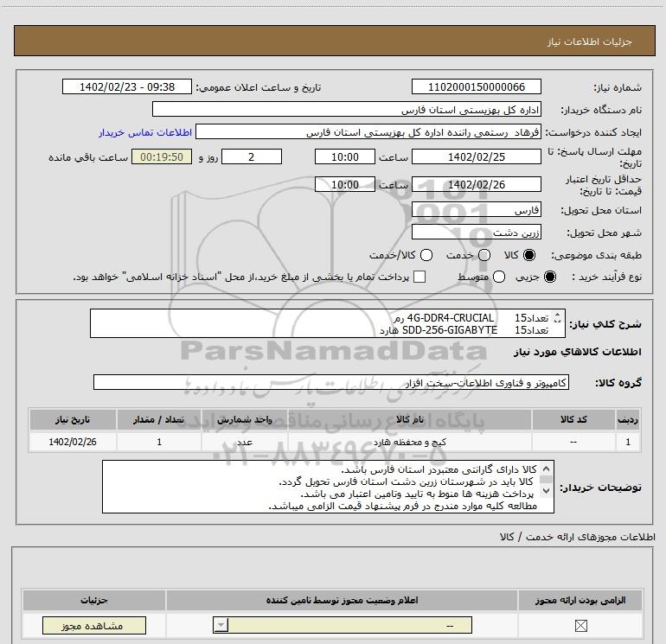Screen dimensions: 666x644
Task: Click the الزامی بودن ارائه مجوز header
Action: 580,600
